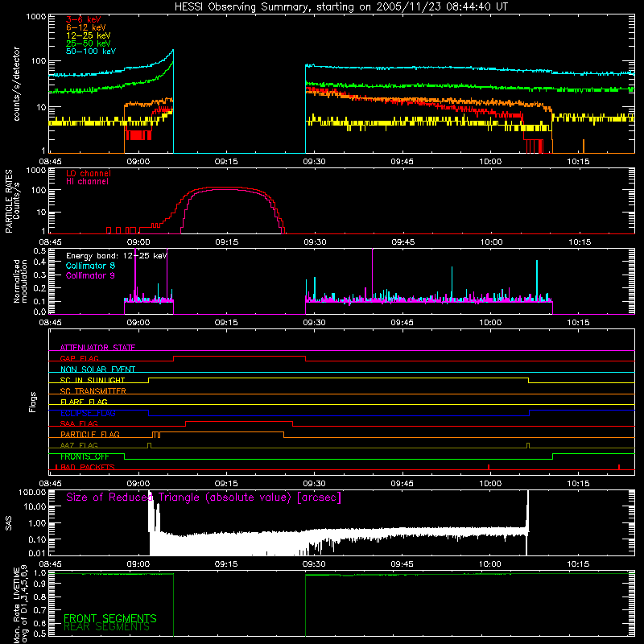644x644 pixels.
Task: Click the cyan 50-100 keV peak before the gap
Action: (173, 51)
